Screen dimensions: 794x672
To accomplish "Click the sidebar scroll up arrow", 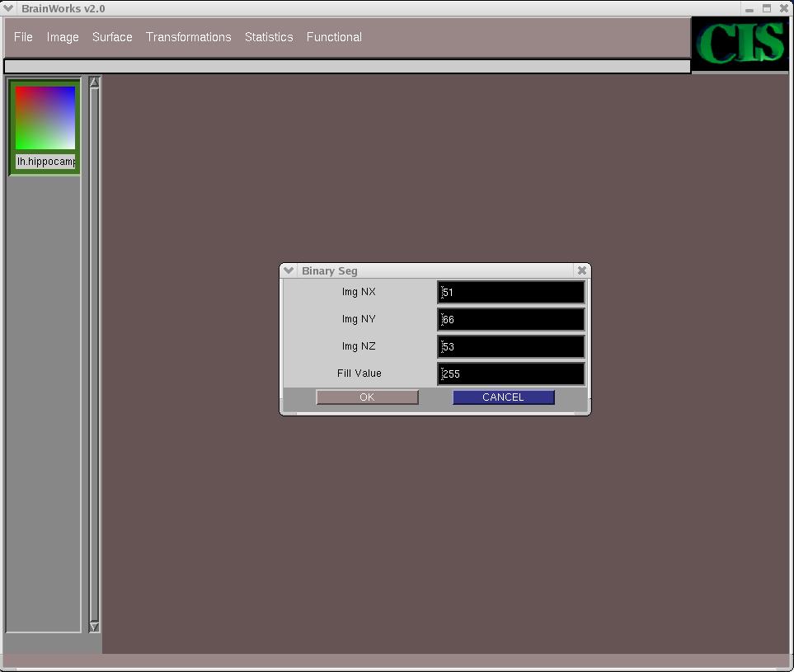I will point(94,82).
